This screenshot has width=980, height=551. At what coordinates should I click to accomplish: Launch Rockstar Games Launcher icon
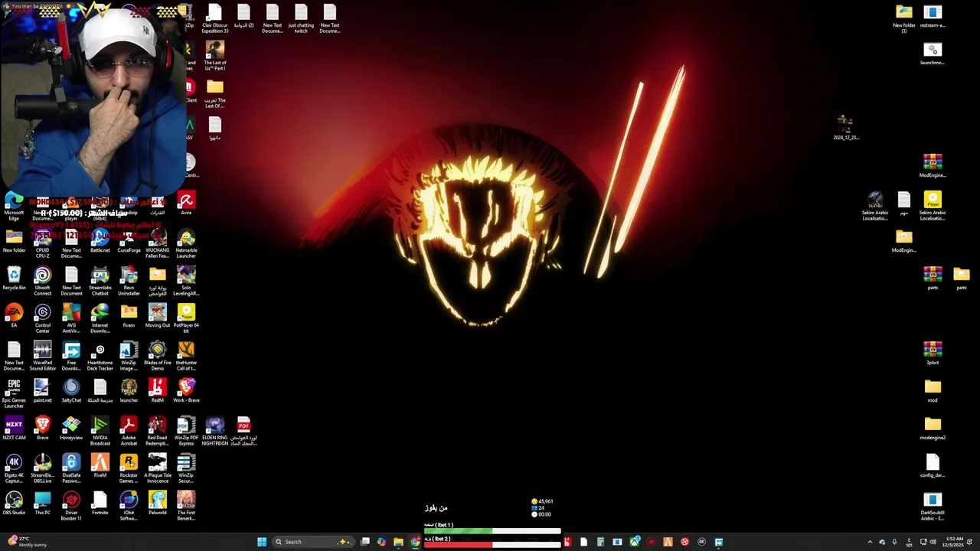(129, 468)
